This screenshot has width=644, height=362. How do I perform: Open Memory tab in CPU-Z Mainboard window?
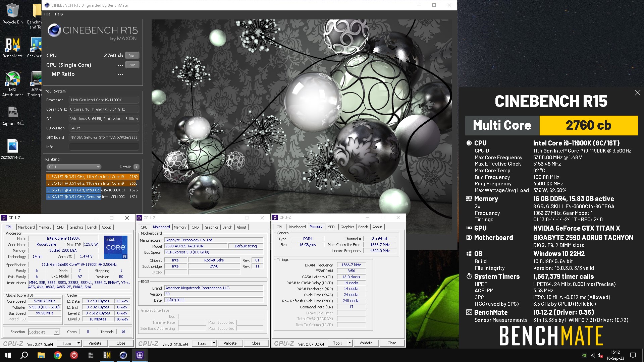pyautogui.click(x=180, y=227)
